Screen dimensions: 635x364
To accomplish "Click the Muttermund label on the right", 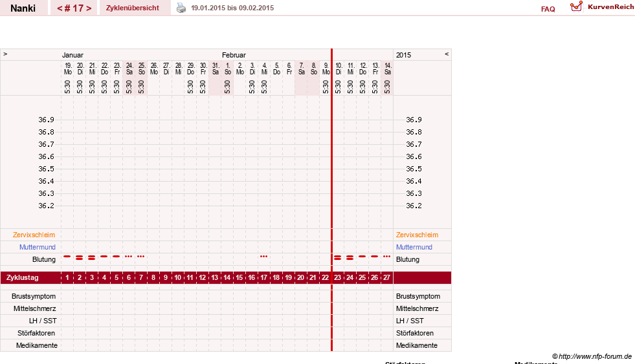I will [414, 247].
